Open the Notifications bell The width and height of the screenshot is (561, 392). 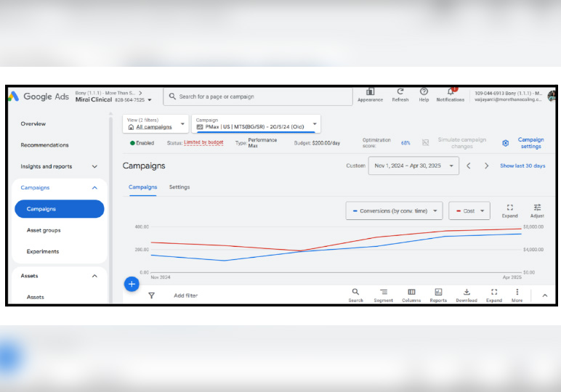click(451, 93)
